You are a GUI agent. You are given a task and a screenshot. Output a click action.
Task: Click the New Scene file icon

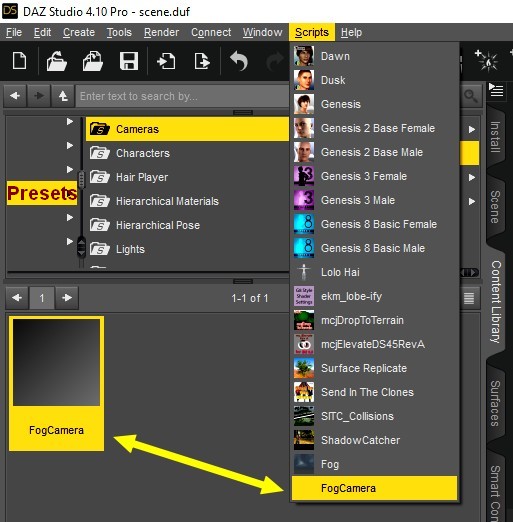click(x=19, y=61)
